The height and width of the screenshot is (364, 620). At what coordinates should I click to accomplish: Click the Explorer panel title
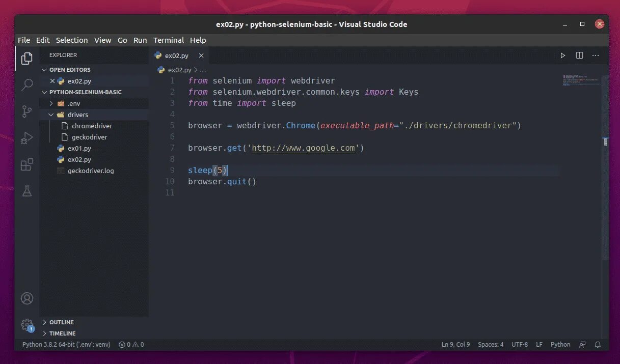coord(63,55)
